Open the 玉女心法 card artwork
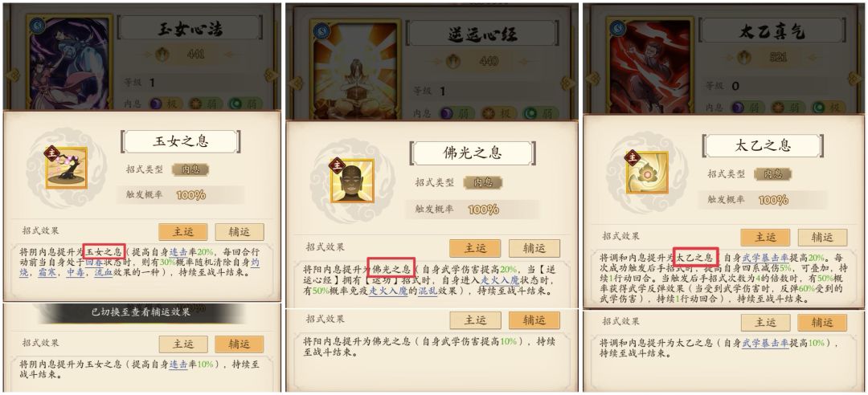868x395 pixels. coord(70,63)
